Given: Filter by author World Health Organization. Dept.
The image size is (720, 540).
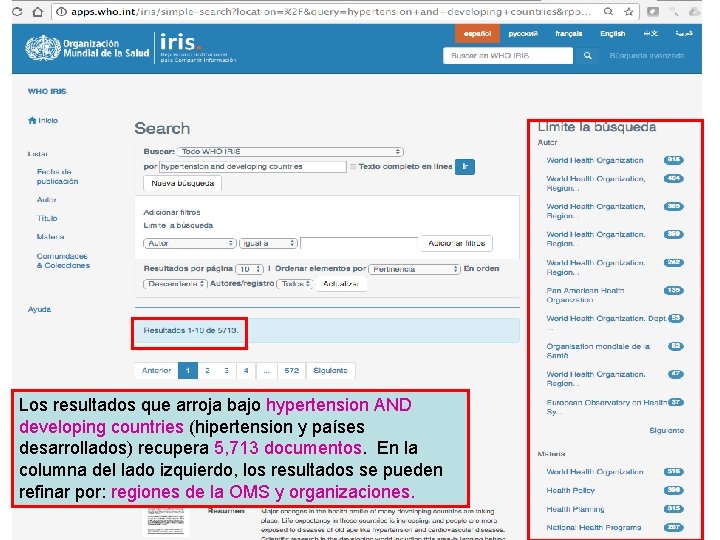Looking at the screenshot, I should (606, 318).
